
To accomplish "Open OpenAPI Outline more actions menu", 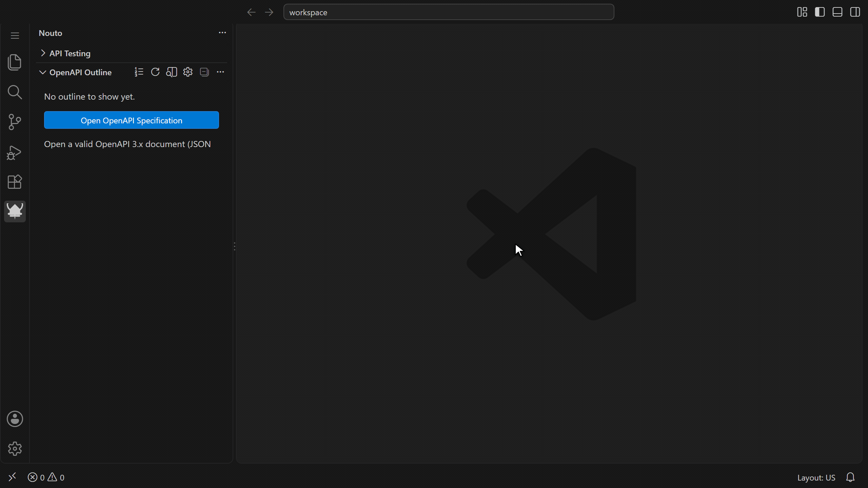I will [x=220, y=72].
